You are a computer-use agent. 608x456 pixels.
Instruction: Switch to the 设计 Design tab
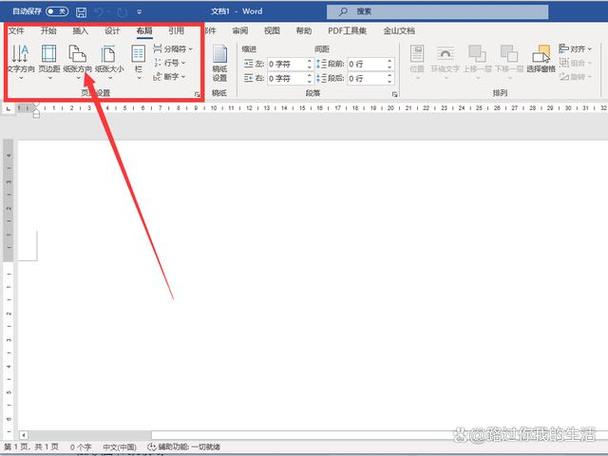tap(112, 31)
